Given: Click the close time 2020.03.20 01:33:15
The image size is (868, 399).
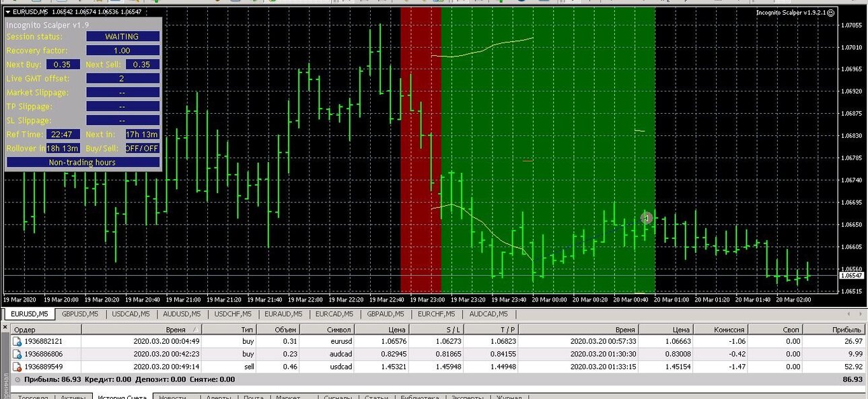Looking at the screenshot, I should [x=603, y=367].
